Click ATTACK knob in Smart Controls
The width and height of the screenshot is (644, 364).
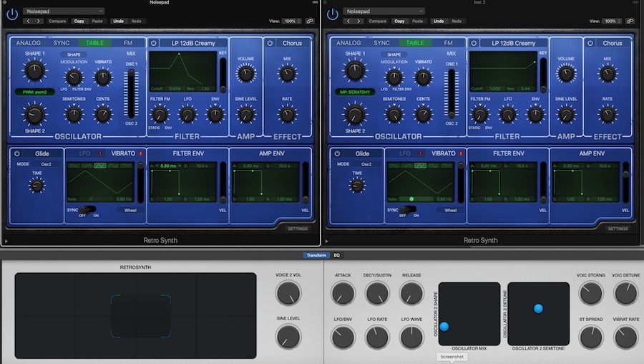343,293
